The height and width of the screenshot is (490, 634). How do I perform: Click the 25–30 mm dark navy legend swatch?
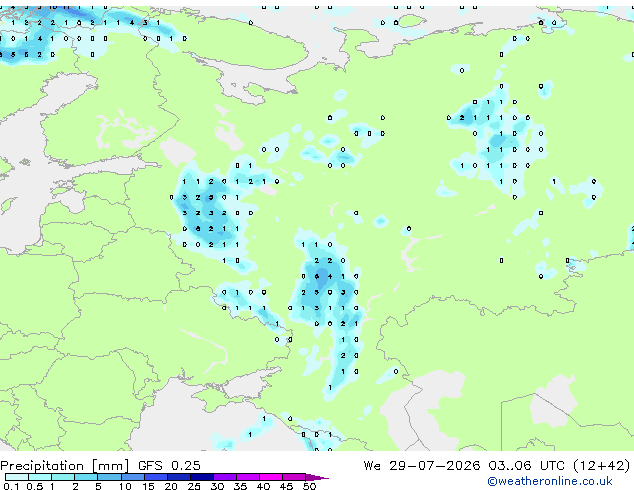pyautogui.click(x=201, y=477)
